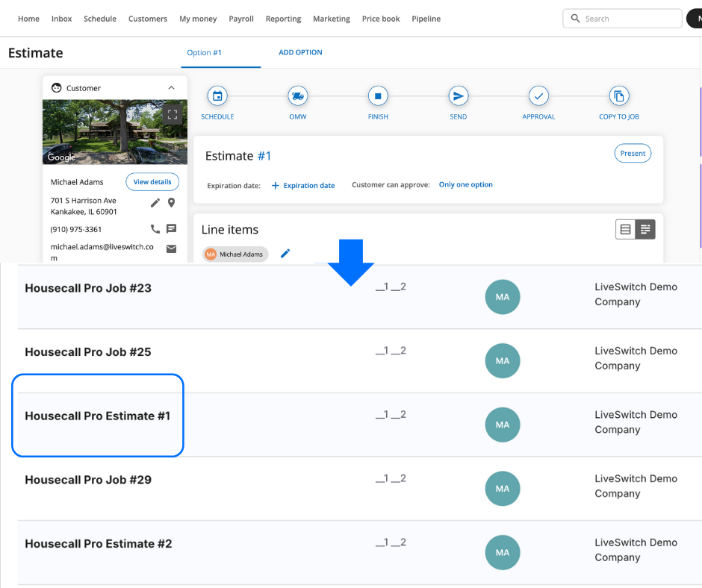Click the Google street view thumbnail
Viewport: 702px width, 588px height.
115,132
